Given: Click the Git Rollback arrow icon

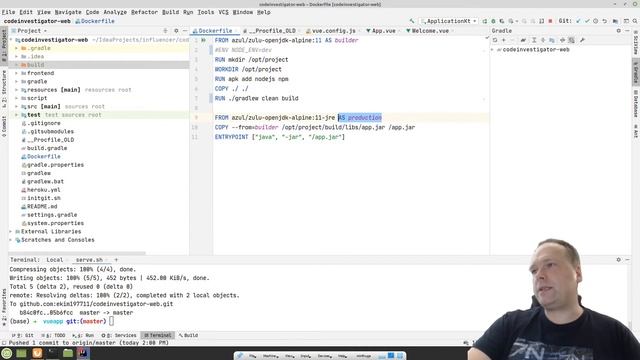Looking at the screenshot, I should 604,21.
